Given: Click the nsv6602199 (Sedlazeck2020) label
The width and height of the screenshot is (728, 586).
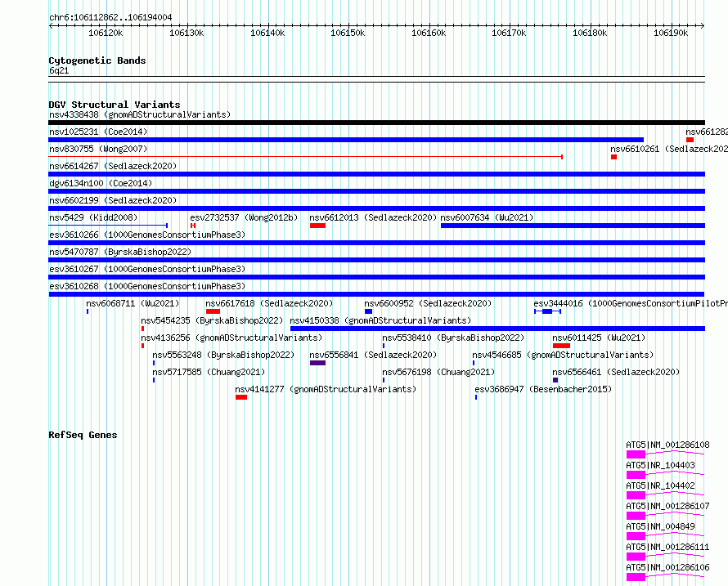Looking at the screenshot, I should point(113,200).
